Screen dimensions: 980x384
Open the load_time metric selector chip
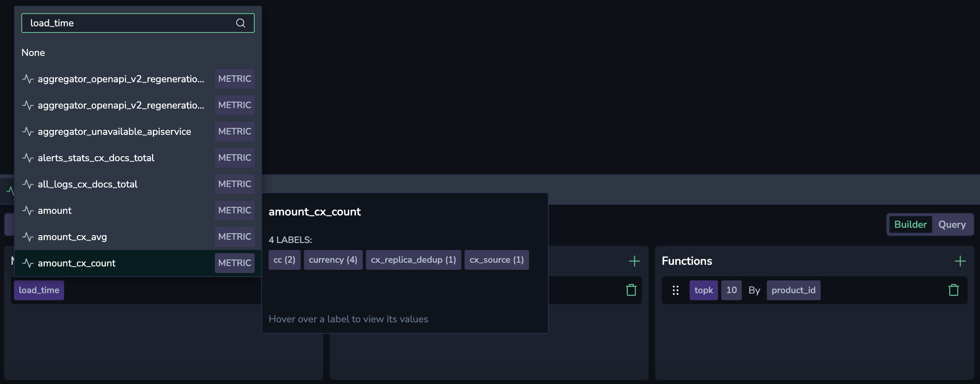pyautogui.click(x=39, y=290)
